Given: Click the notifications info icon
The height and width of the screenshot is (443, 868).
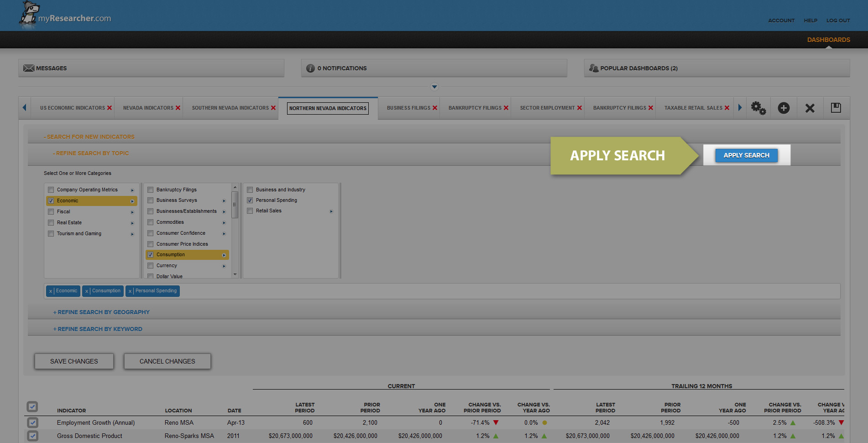Looking at the screenshot, I should [x=310, y=68].
